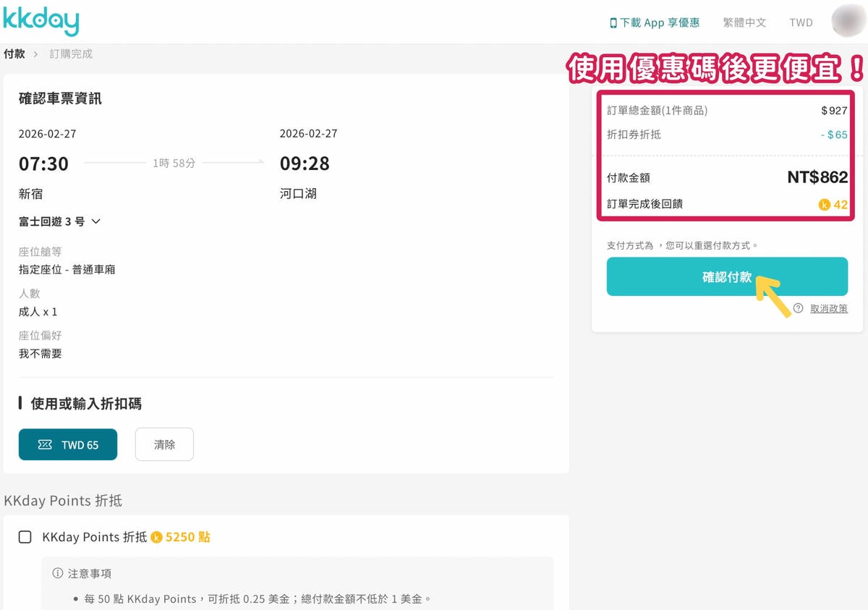Viewport: 868px width, 610px height.
Task: Click the 我不需要 seat preference text
Action: pyautogui.click(x=41, y=354)
